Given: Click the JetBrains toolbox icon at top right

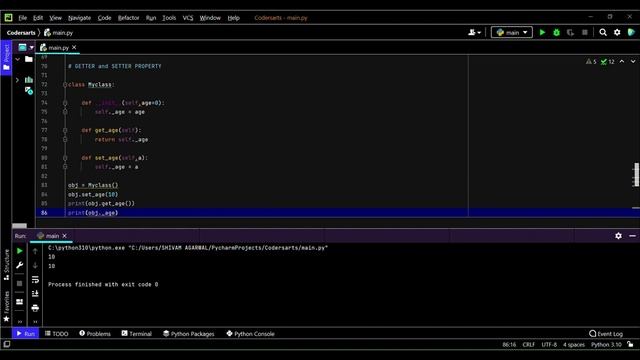Looking at the screenshot, I should (x=631, y=32).
